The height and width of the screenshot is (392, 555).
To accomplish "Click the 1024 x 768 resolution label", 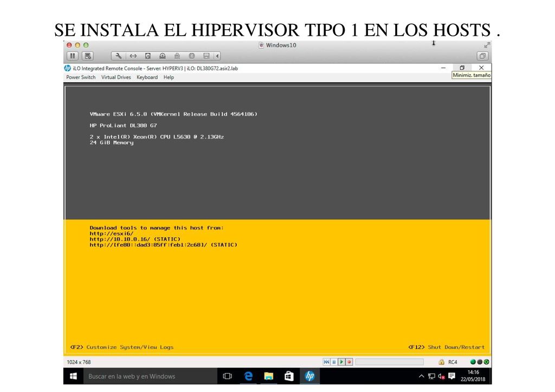I will (79, 362).
